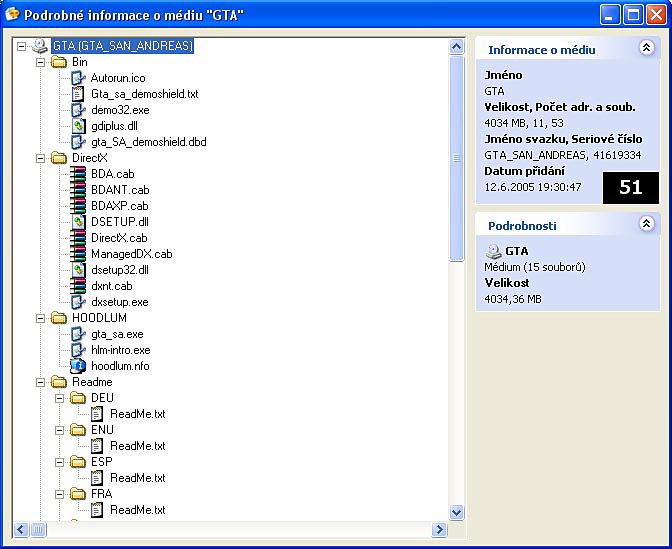Click the gta_sa.exe file icon
The image size is (672, 549).
(x=78, y=334)
